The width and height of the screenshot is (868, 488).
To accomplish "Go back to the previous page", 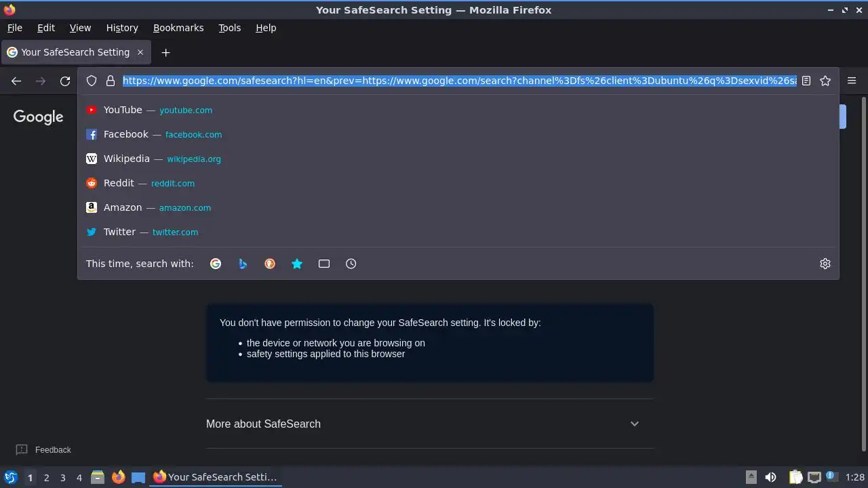I will pos(16,81).
